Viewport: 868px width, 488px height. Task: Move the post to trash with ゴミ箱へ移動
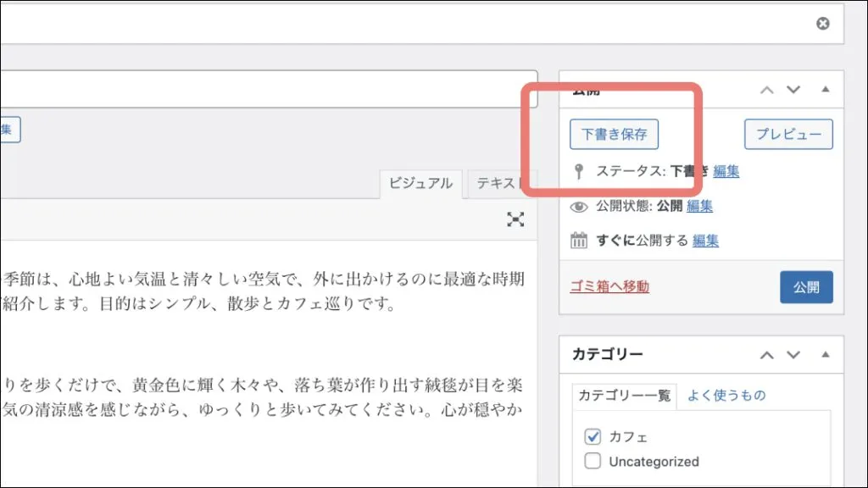click(609, 286)
